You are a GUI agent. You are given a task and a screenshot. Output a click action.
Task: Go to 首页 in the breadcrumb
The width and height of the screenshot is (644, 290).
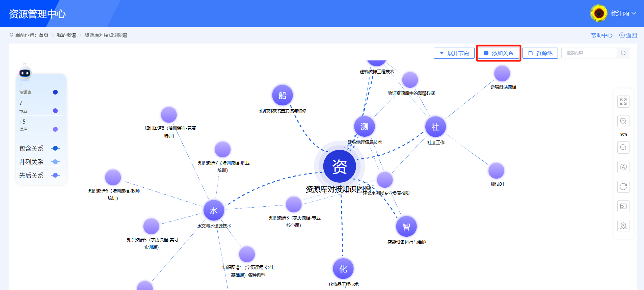pos(44,35)
